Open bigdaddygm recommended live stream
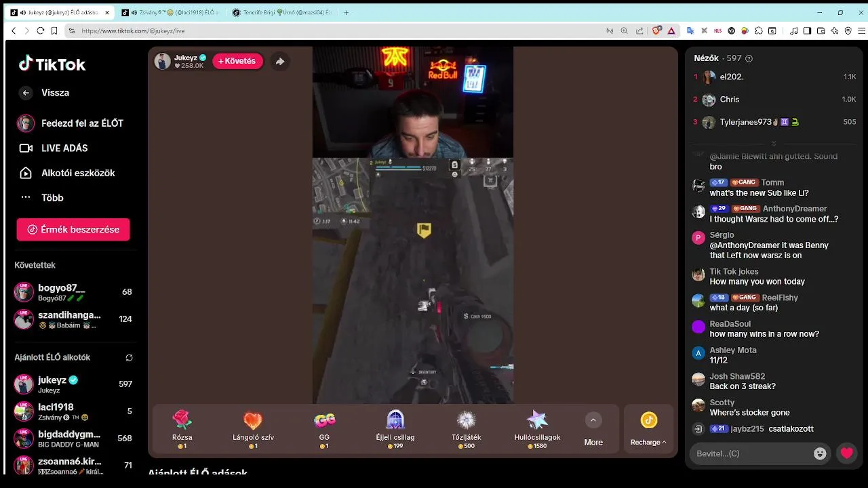The image size is (868, 488). (73, 439)
